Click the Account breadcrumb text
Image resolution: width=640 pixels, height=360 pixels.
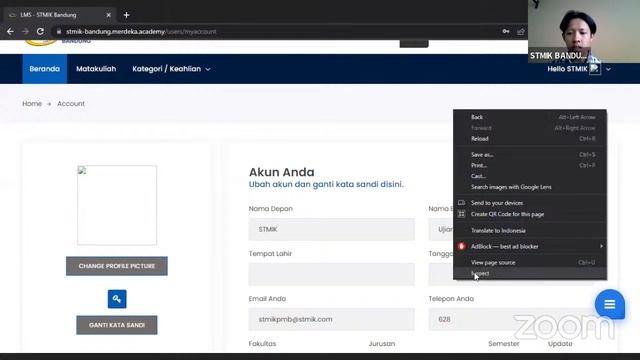(71, 104)
